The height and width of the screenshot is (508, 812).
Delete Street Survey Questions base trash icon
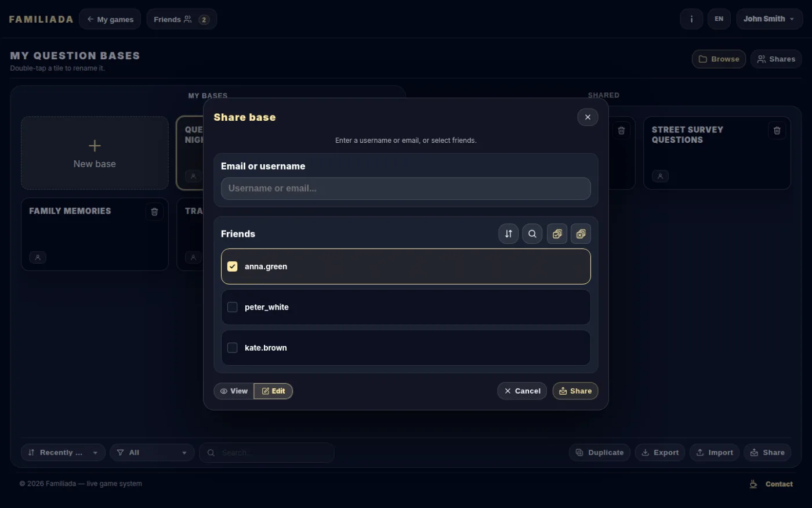[x=777, y=131]
